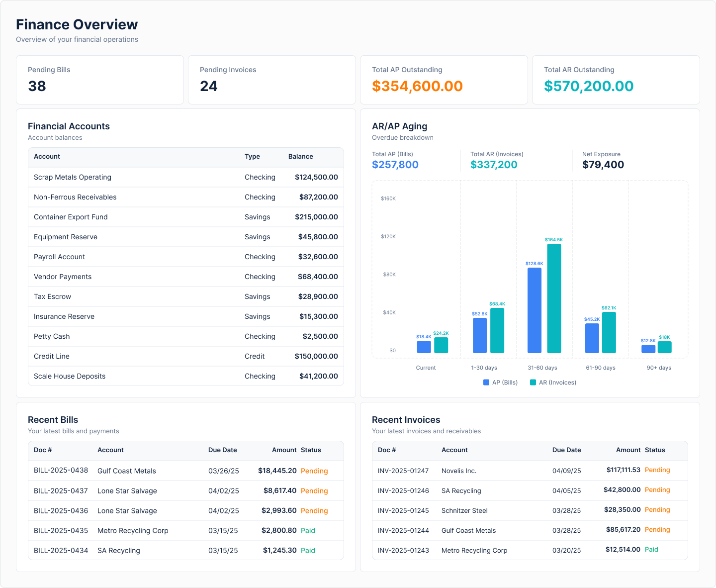Viewport: 716px width, 588px height.
Task: Click the Pending status of BILL-2025-0438
Action: [x=314, y=471]
